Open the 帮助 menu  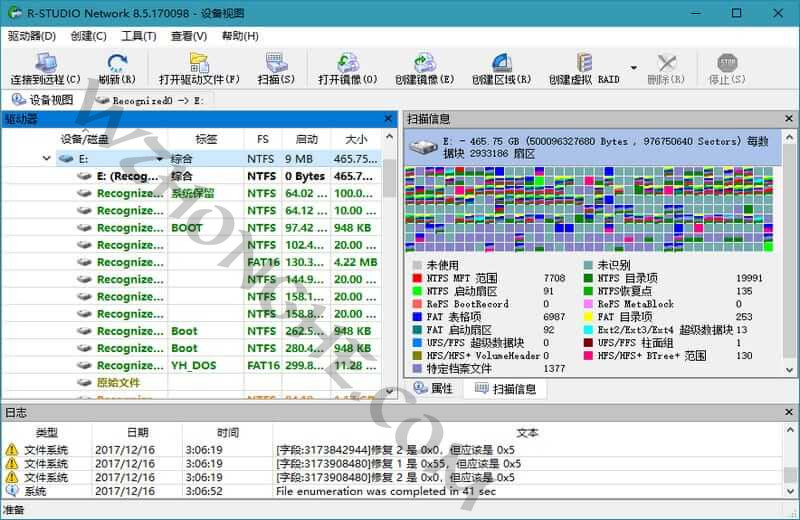[240, 36]
